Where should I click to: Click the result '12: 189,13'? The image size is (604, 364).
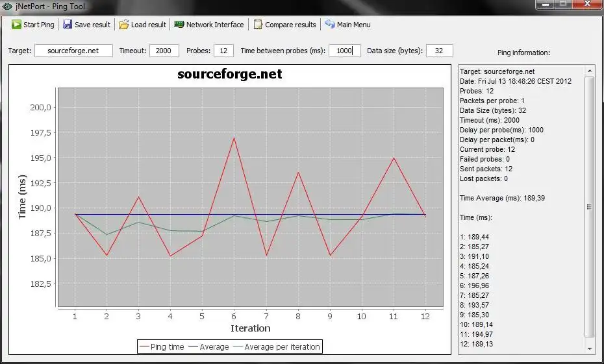[476, 344]
